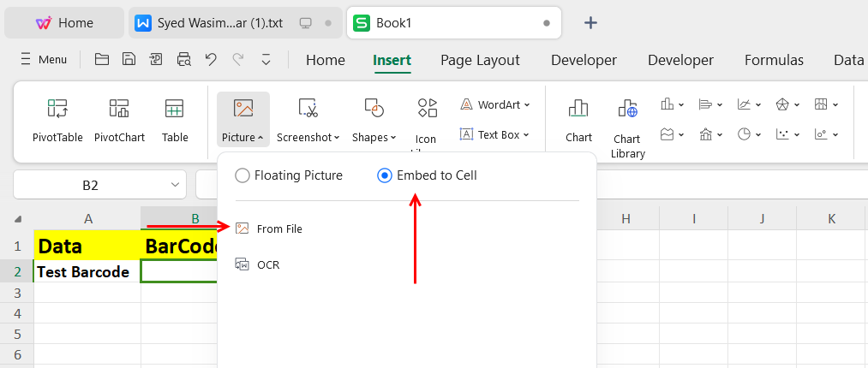The width and height of the screenshot is (868, 368).
Task: Choose From File in picture menu
Action: coord(278,229)
